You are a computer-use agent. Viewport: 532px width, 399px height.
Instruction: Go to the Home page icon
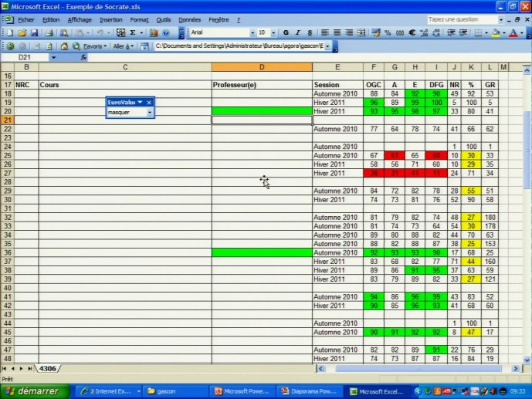pyautogui.click(x=64, y=46)
